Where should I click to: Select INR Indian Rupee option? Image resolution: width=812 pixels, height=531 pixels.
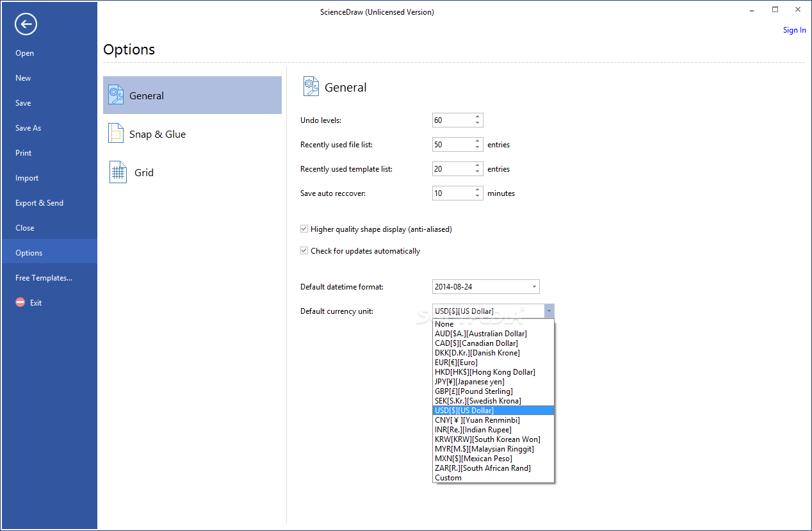click(494, 430)
